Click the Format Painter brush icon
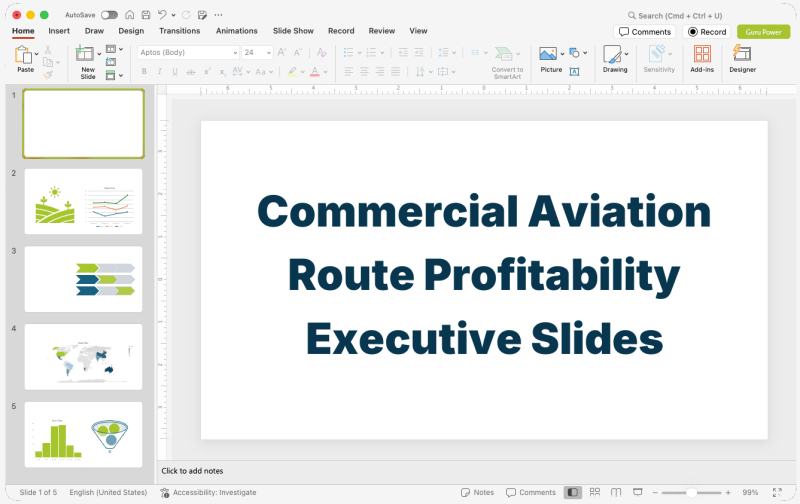Screen dimensions: 800x504 pos(48,75)
